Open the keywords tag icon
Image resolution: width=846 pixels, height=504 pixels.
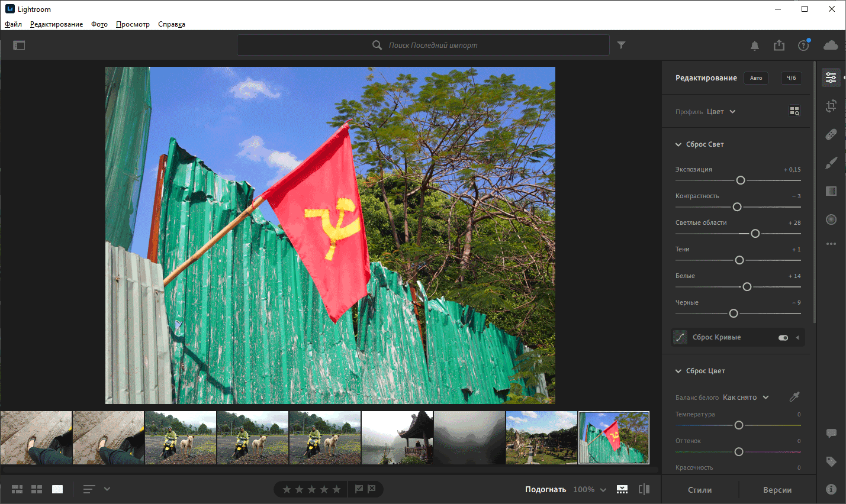pyautogui.click(x=831, y=461)
